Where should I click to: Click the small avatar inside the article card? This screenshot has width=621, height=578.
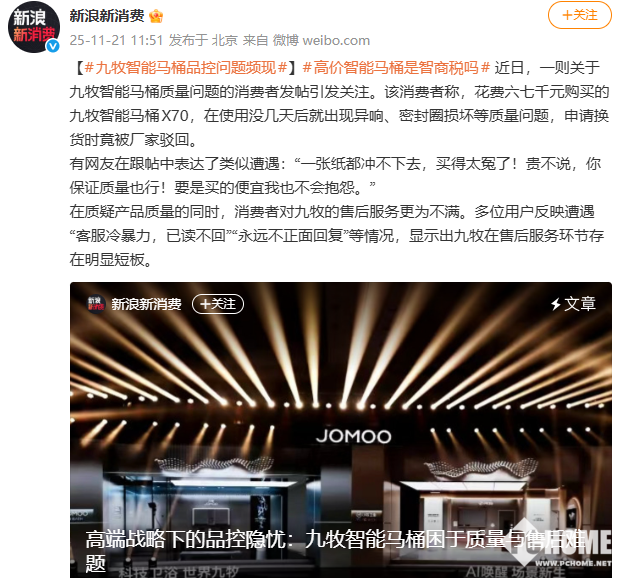[x=96, y=304]
